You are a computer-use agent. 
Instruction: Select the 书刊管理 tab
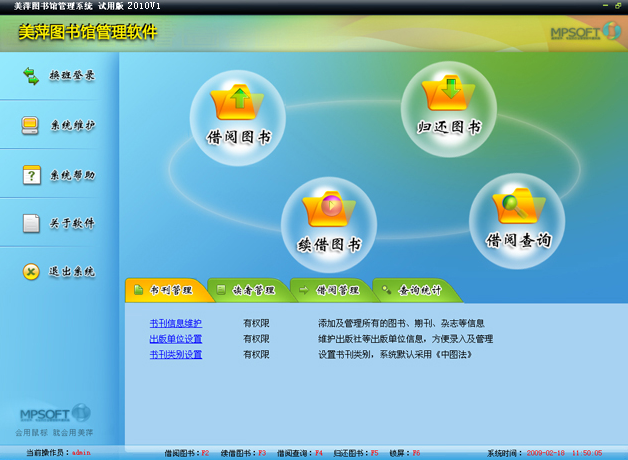click(169, 290)
